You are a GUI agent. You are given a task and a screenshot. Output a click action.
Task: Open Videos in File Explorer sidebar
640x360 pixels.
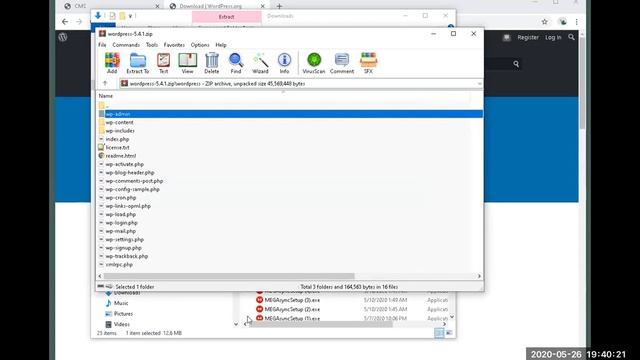[122, 324]
